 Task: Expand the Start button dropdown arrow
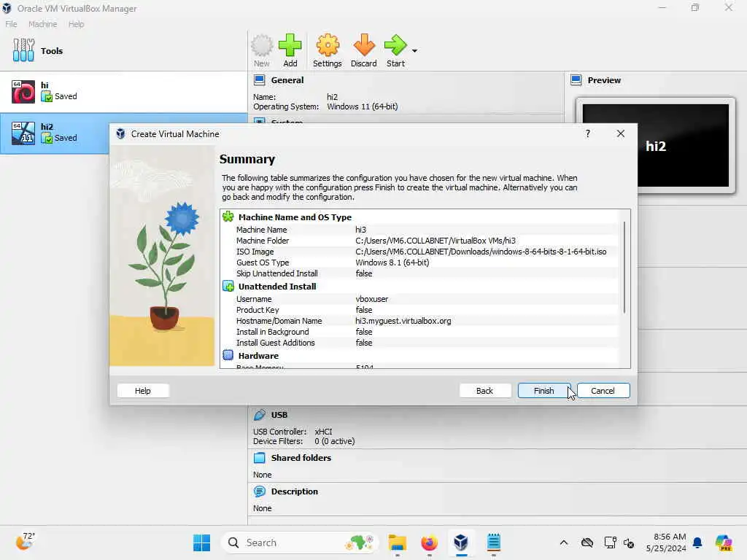[414, 51]
